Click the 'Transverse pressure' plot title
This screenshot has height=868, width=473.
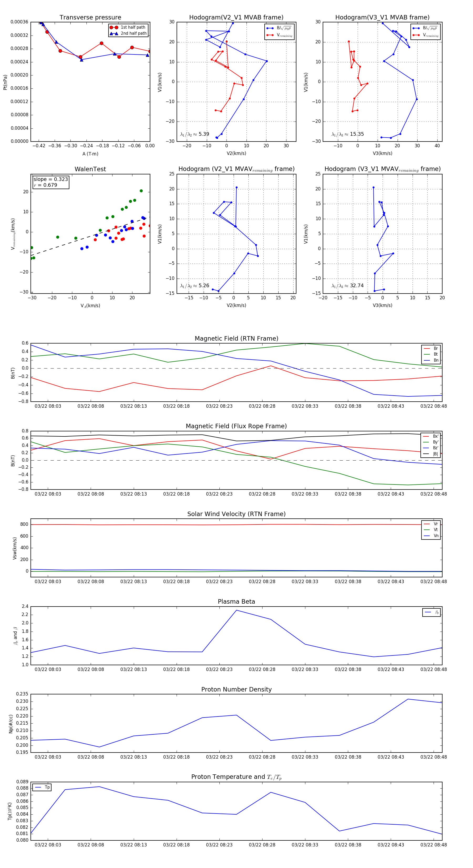click(90, 18)
